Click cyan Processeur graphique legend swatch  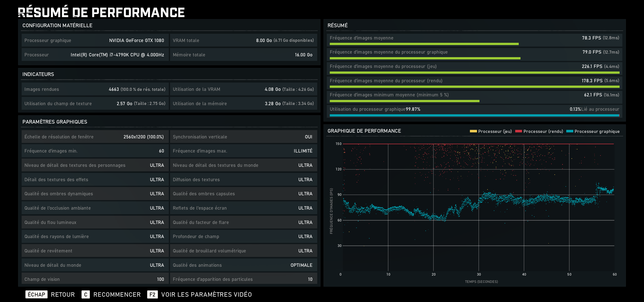(570, 131)
